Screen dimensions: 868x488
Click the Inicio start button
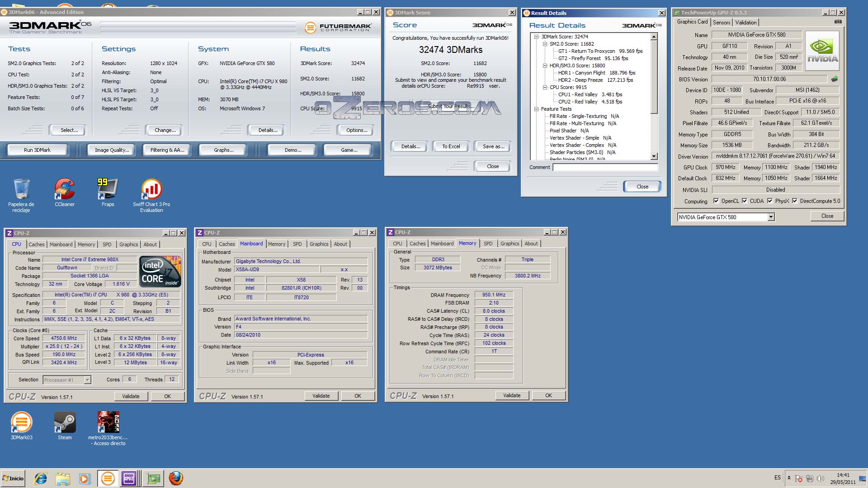point(13,479)
